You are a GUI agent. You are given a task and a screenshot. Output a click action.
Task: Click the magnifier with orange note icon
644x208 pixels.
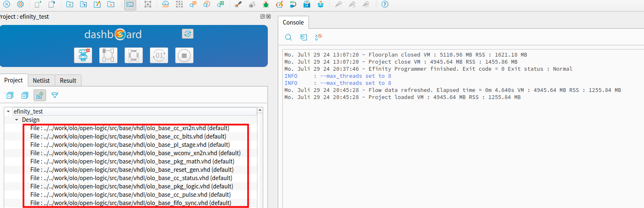(193, 5)
